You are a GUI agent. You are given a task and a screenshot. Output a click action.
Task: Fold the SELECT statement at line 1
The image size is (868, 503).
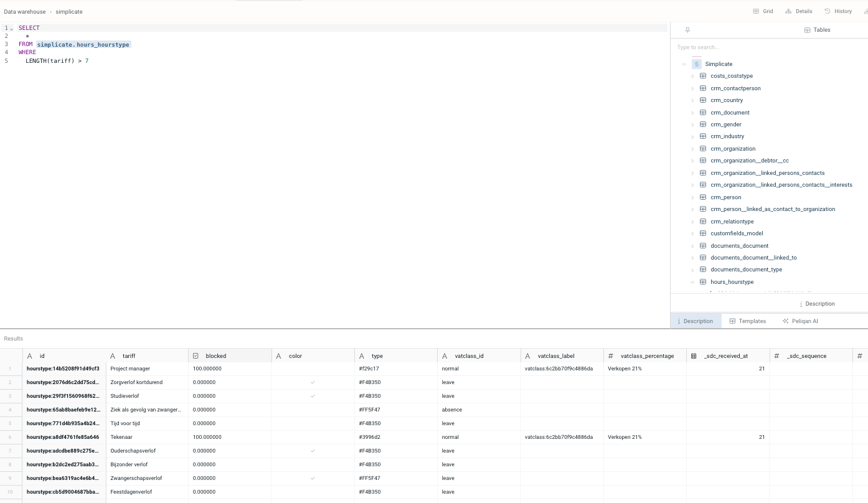point(11,29)
